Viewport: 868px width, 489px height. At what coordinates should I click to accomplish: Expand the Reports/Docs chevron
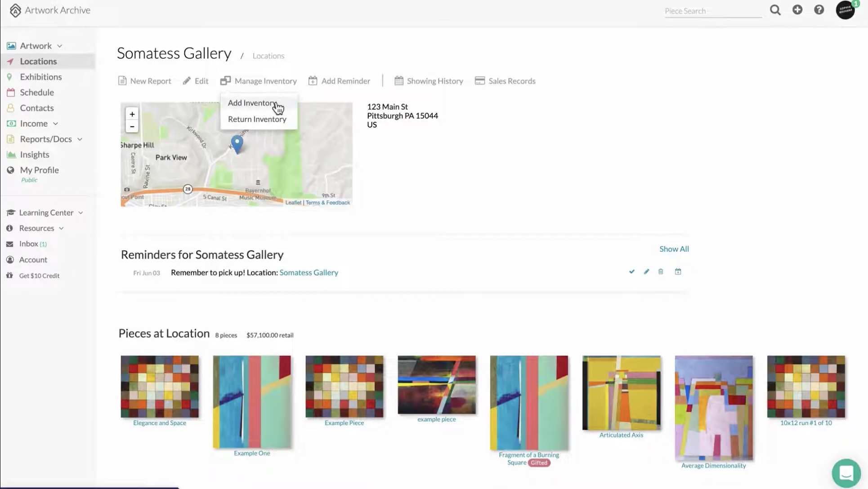[80, 139]
